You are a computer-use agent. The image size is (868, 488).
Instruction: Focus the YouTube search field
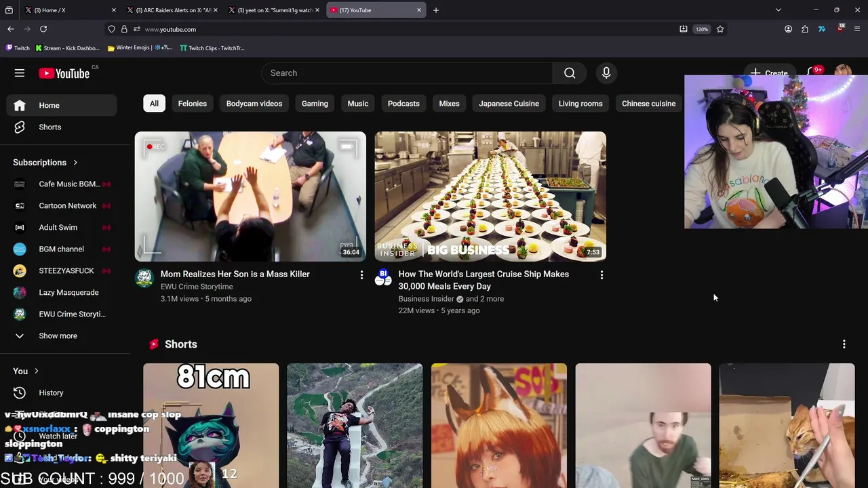click(x=407, y=73)
